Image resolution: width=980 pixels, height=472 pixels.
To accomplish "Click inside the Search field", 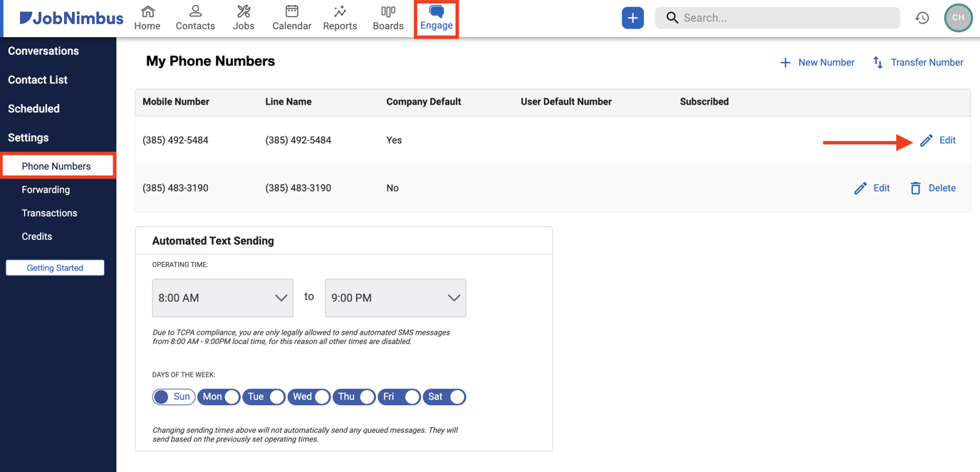I will coord(776,17).
